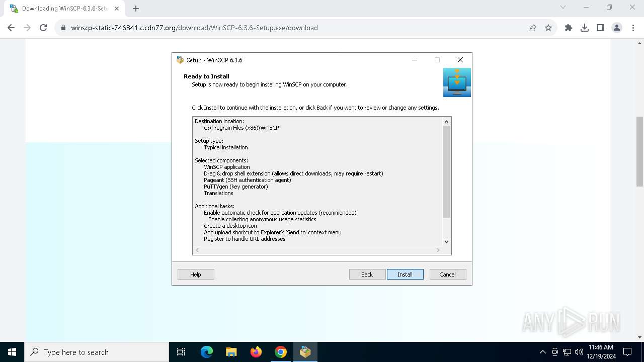Launch Microsoft Edge from taskbar
Screen dimensions: 644x362
(x=207, y=352)
